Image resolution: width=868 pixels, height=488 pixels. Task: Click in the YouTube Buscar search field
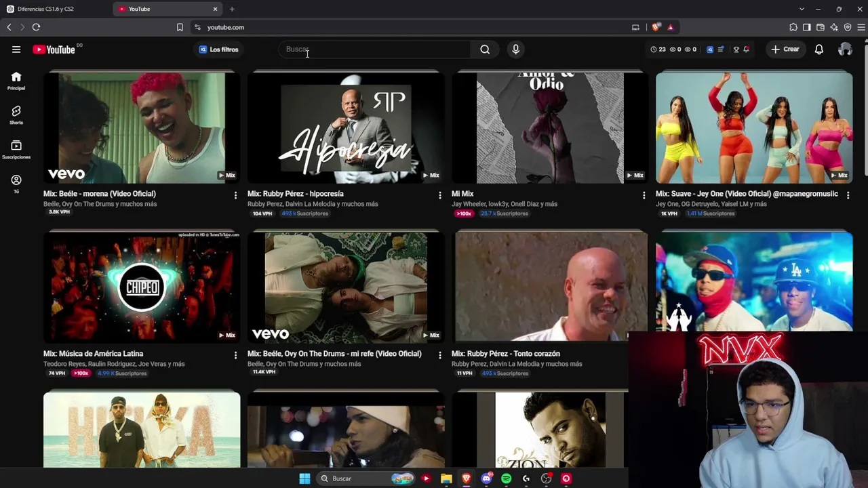[374, 49]
